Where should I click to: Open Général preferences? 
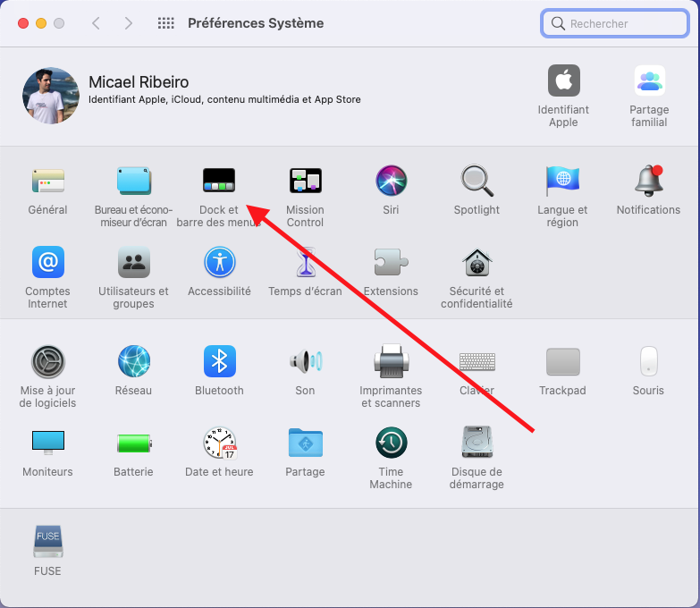pos(47,182)
